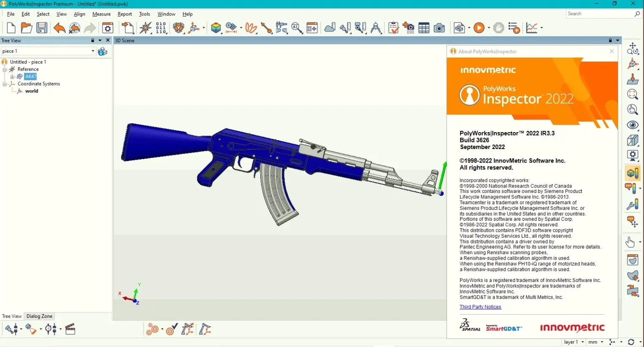Open the Third Party Notices link
This screenshot has height=347, width=644.
480,307
